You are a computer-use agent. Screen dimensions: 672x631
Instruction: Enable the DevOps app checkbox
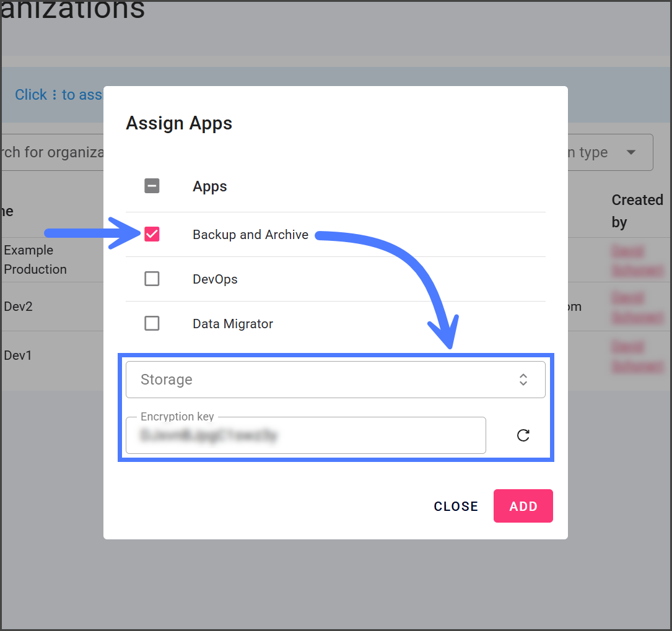pos(152,279)
